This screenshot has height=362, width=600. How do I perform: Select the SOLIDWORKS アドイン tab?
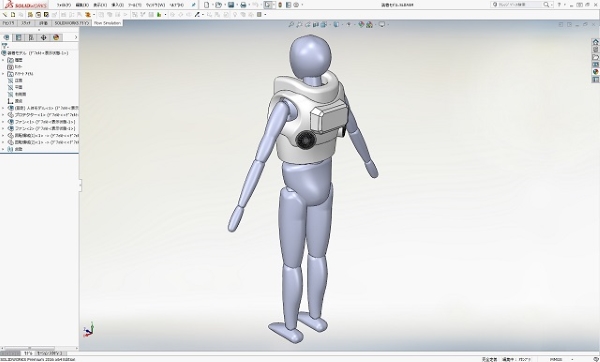click(72, 23)
